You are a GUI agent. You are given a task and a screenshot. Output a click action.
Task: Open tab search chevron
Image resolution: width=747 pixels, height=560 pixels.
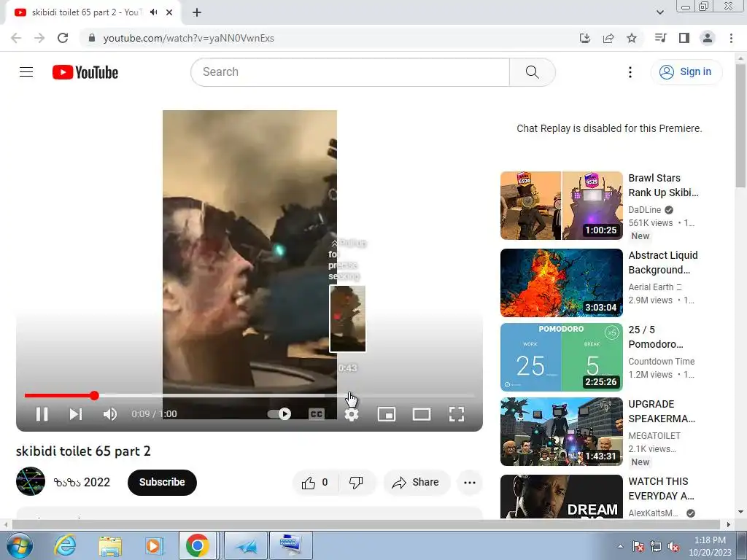pos(659,12)
